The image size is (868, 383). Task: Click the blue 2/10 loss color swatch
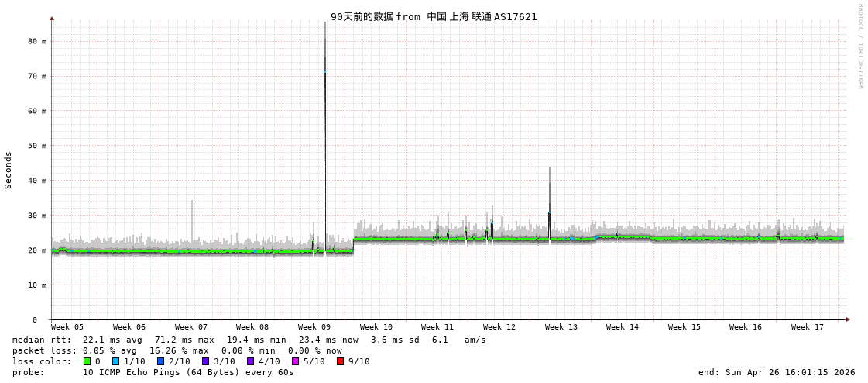(x=160, y=361)
